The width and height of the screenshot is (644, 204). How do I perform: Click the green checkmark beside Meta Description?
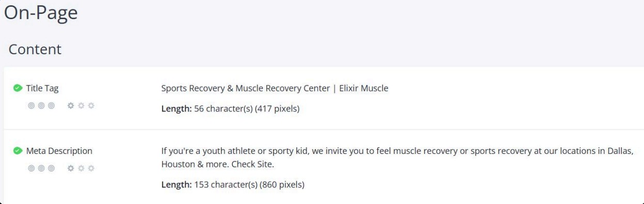click(x=18, y=151)
